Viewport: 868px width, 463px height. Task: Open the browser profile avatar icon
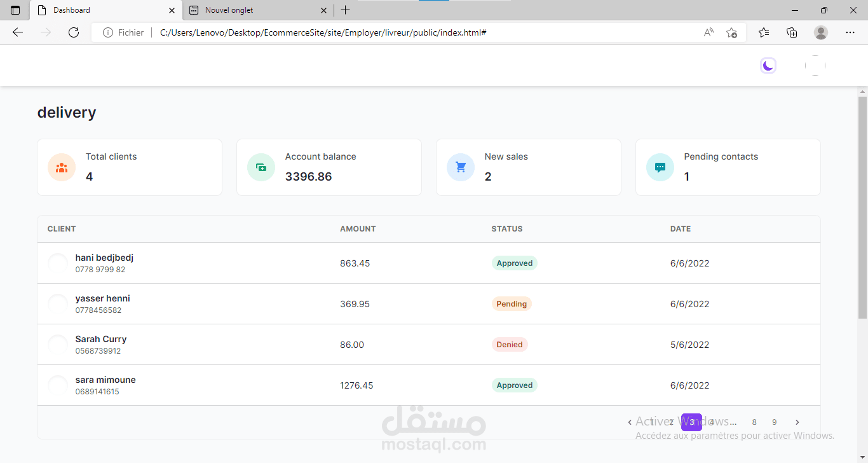pos(821,32)
